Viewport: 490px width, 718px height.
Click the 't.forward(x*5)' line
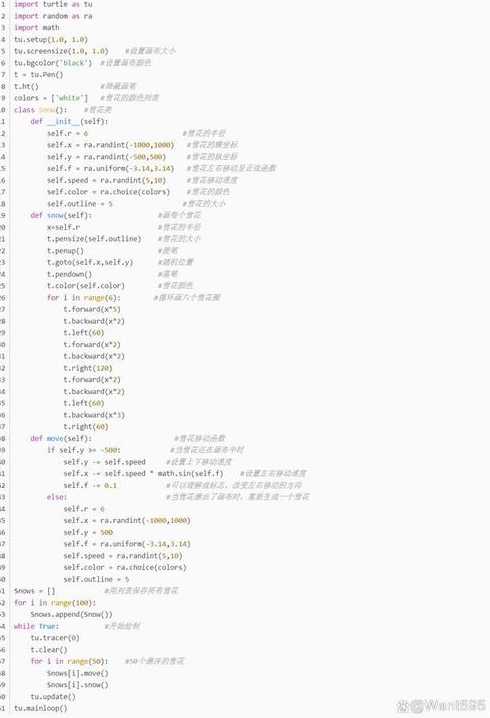point(92,309)
